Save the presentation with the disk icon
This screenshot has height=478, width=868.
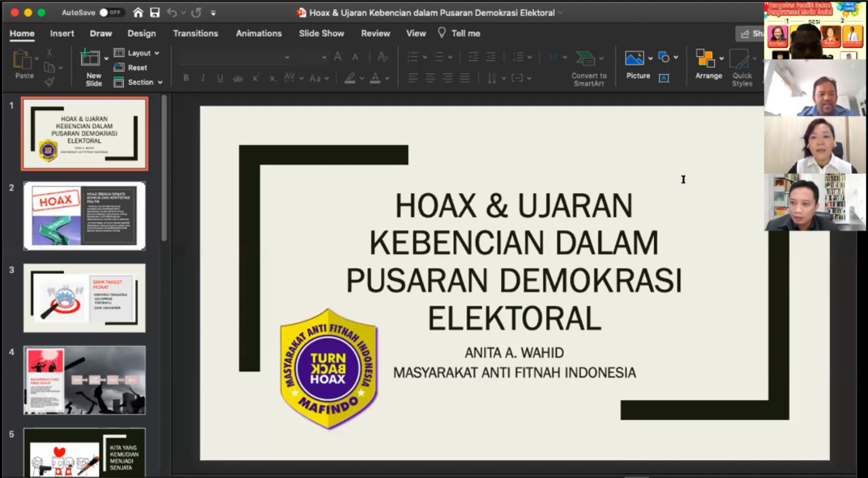click(x=155, y=13)
